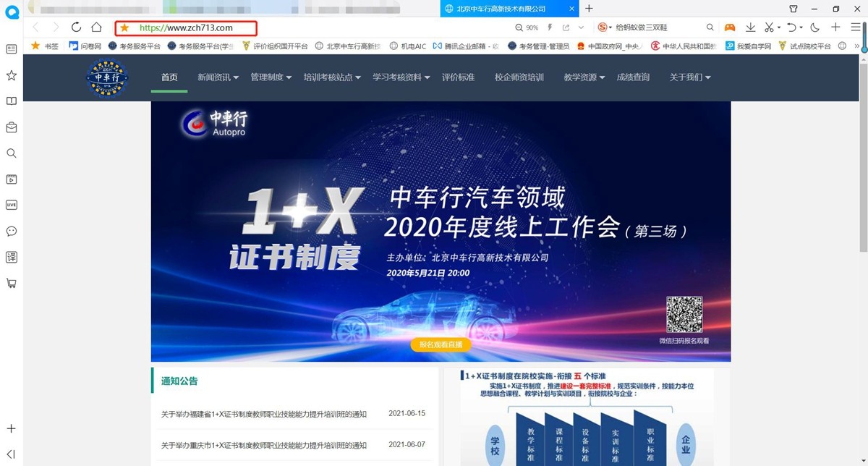The image size is (868, 466).
Task: Open favorites star in left sidebar
Action: (12, 75)
